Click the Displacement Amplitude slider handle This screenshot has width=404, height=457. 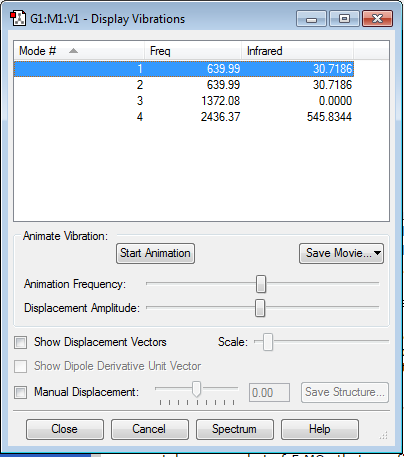(260, 308)
